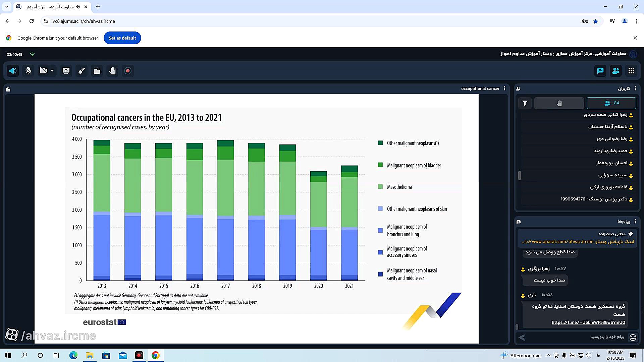The height and width of the screenshot is (362, 644).
Task: Click the share screen icon
Action: tap(66, 71)
